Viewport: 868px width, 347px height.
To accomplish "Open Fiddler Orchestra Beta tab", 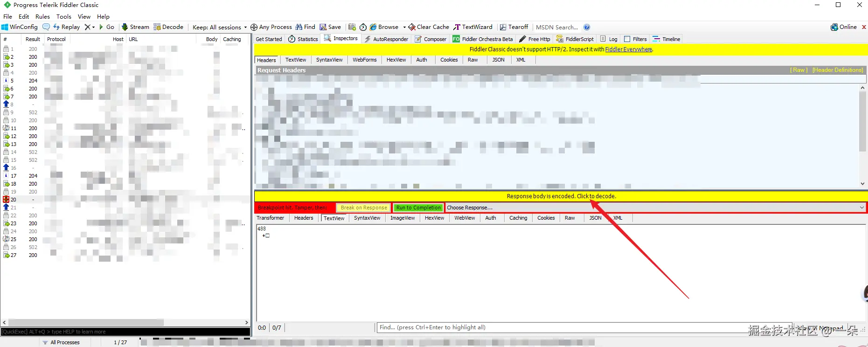I will 483,39.
